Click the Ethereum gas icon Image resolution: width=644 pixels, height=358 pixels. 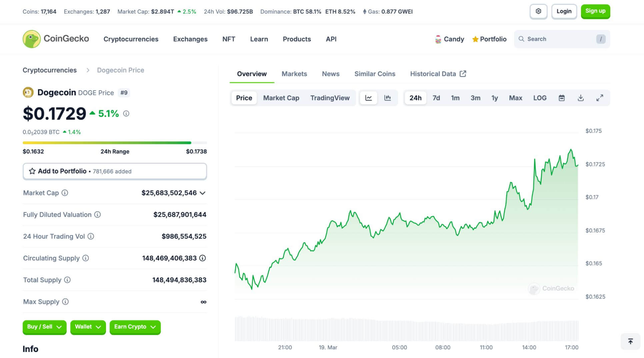click(x=365, y=12)
